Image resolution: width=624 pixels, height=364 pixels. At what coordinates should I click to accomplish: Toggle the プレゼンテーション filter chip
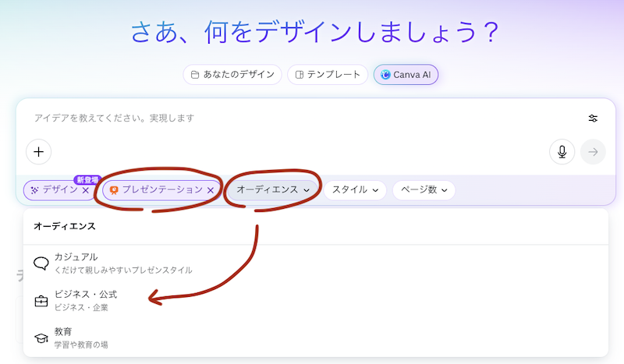pos(156,189)
